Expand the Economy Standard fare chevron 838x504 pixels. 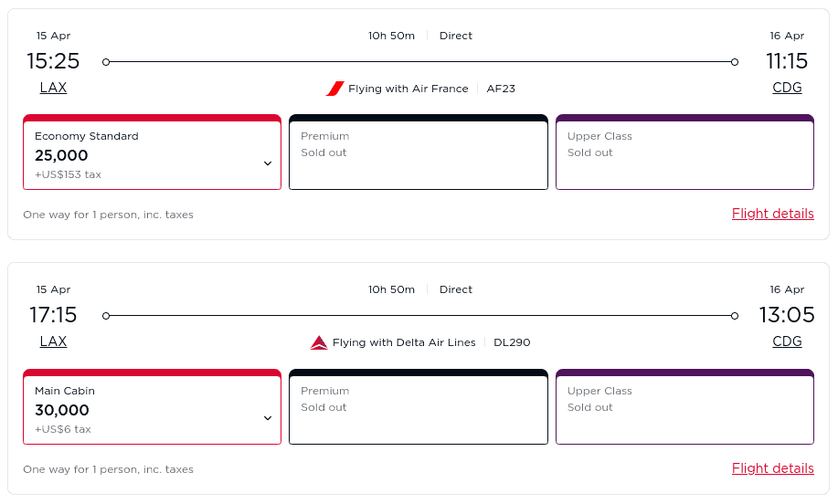pos(268,163)
